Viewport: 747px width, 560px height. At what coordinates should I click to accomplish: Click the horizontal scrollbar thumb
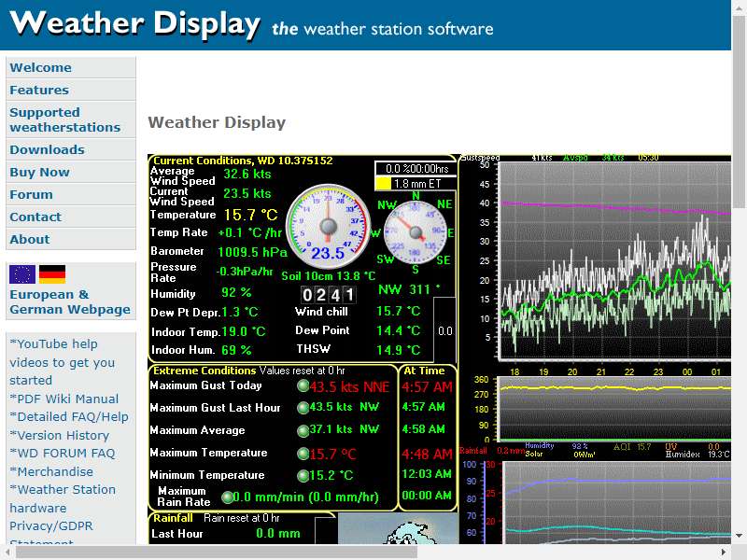(217, 553)
